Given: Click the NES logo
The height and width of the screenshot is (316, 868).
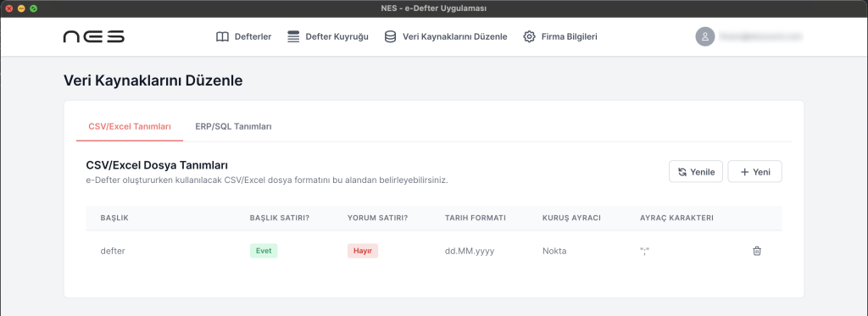Looking at the screenshot, I should (93, 37).
